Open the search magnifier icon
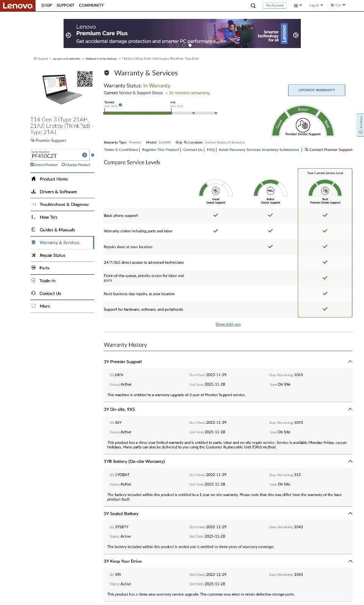The width and height of the screenshot is (364, 605). pyautogui.click(x=253, y=6)
